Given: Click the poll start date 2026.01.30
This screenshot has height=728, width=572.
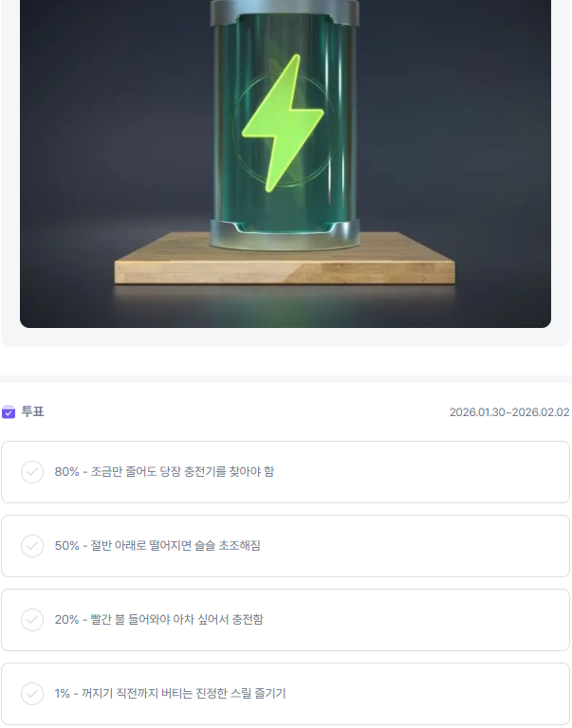Looking at the screenshot, I should click(478, 412).
